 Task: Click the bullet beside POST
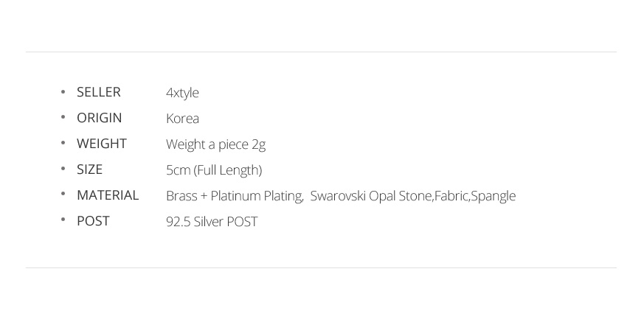63,221
